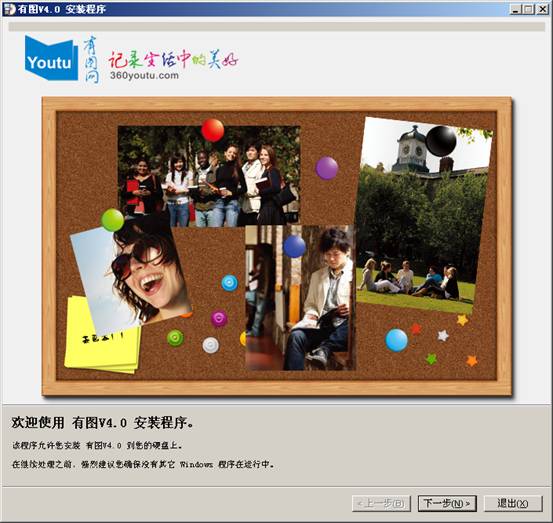Click the light blue pushpin near stars
553x523 pixels.
(x=396, y=340)
